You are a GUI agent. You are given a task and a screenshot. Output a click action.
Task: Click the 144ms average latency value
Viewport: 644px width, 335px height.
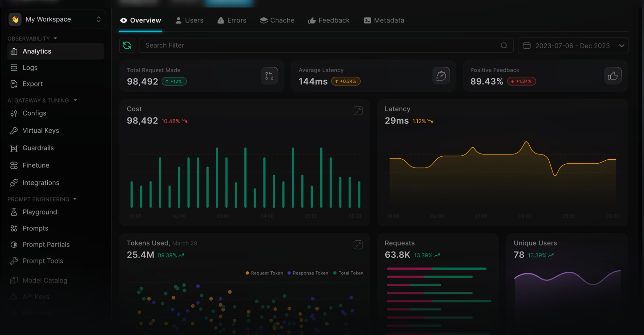coord(313,82)
